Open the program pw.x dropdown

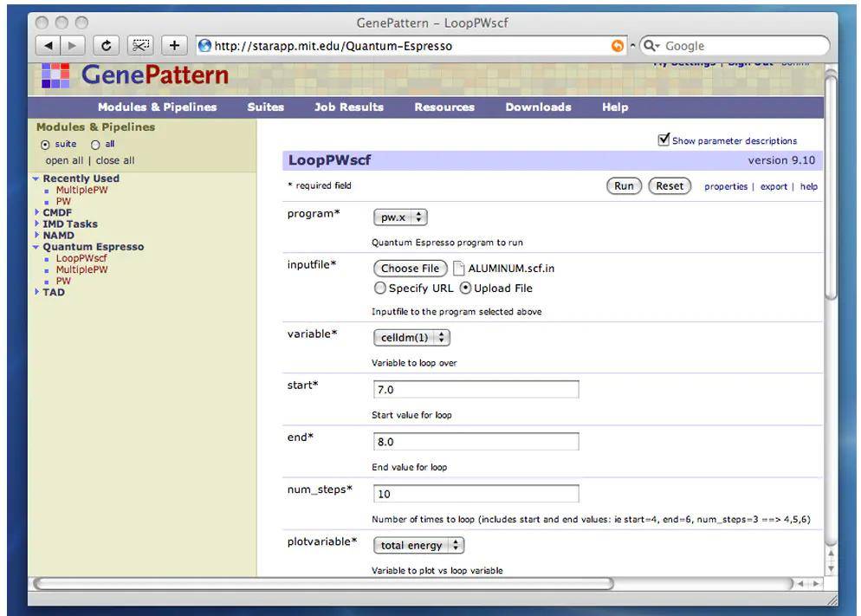pos(400,217)
